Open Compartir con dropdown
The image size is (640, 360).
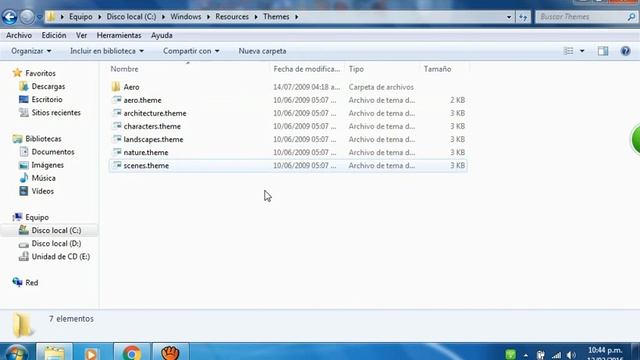pyautogui.click(x=191, y=51)
